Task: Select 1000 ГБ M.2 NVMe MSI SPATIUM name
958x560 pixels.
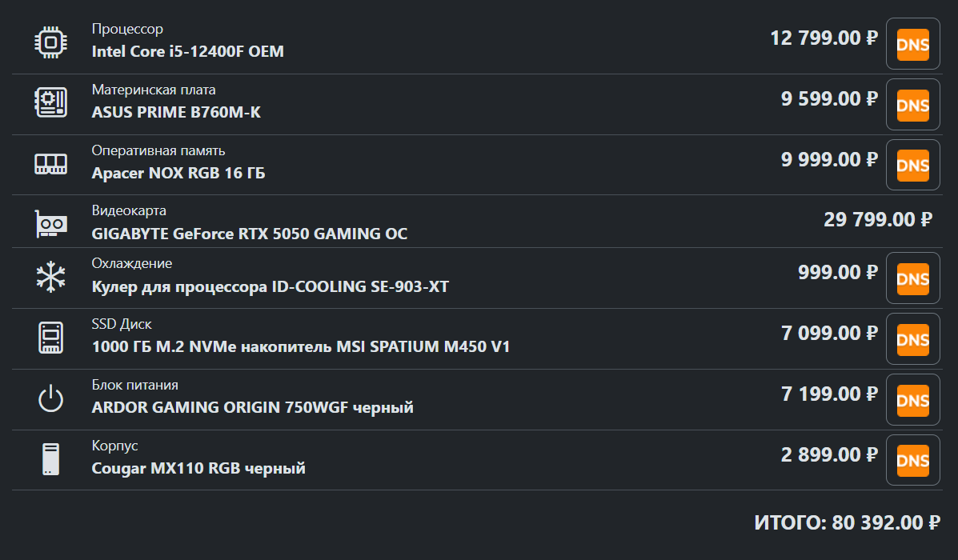Action: pos(301,347)
